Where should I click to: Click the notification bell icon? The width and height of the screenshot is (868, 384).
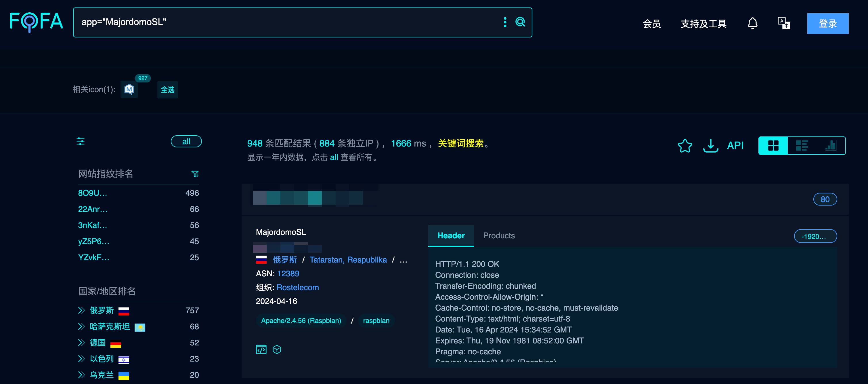752,24
